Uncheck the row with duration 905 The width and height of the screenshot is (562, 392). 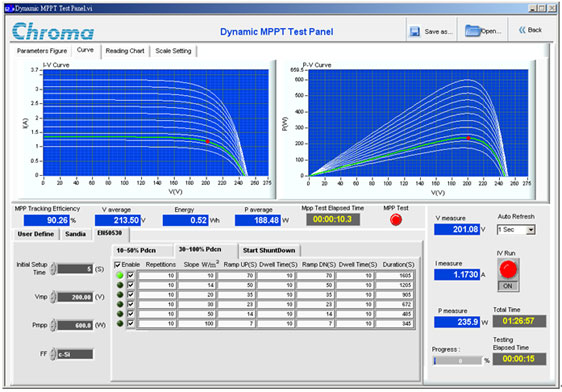pos(130,295)
